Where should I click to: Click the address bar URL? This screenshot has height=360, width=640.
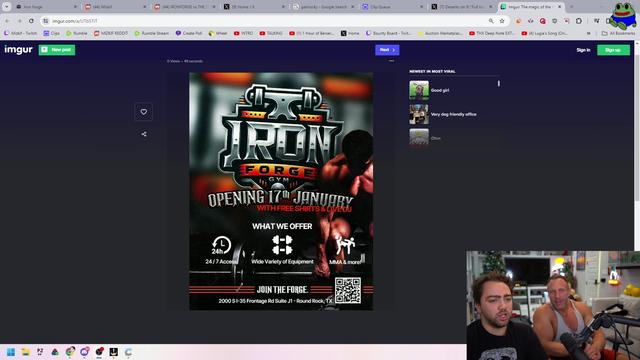[75, 21]
